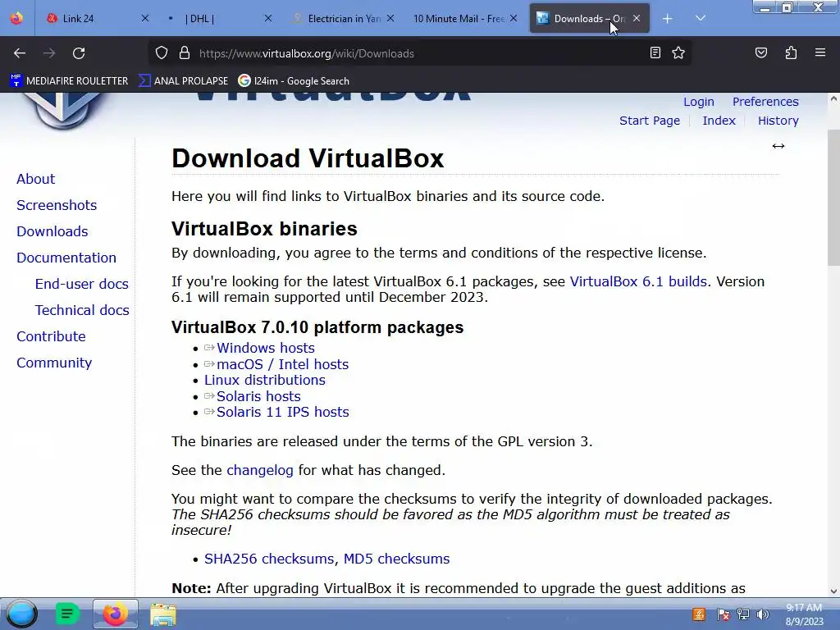Image resolution: width=840 pixels, height=630 pixels.
Task: Switch to the Electrician in Yan tab
Action: click(343, 19)
